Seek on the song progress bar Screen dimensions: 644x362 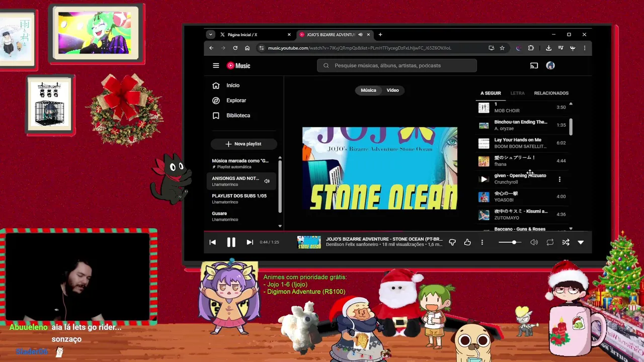[x=397, y=232]
